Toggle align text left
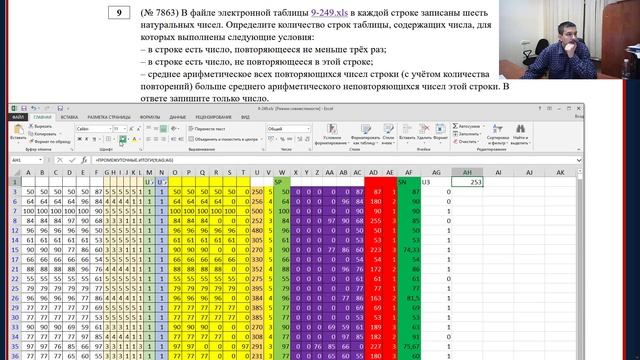 149,140
